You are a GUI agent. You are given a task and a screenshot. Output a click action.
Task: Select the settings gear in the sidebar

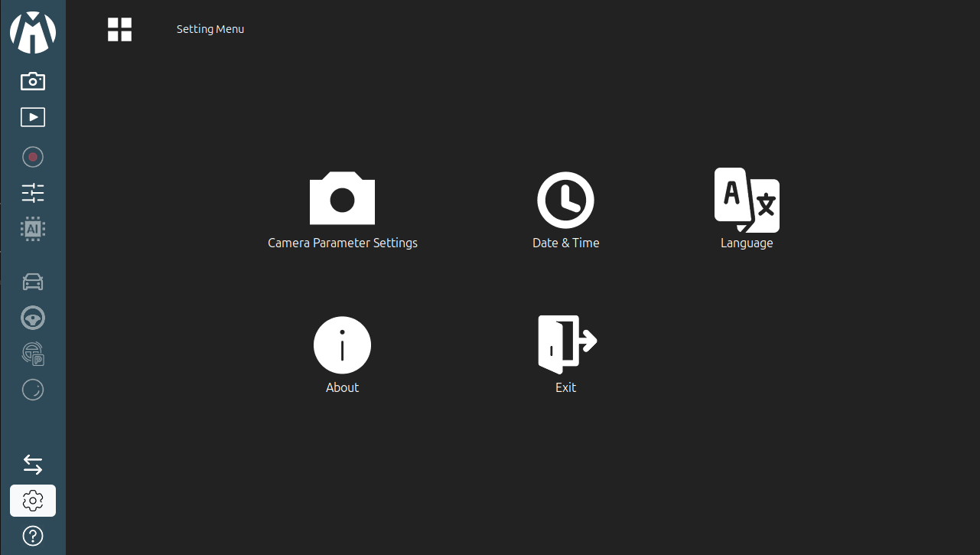click(33, 501)
